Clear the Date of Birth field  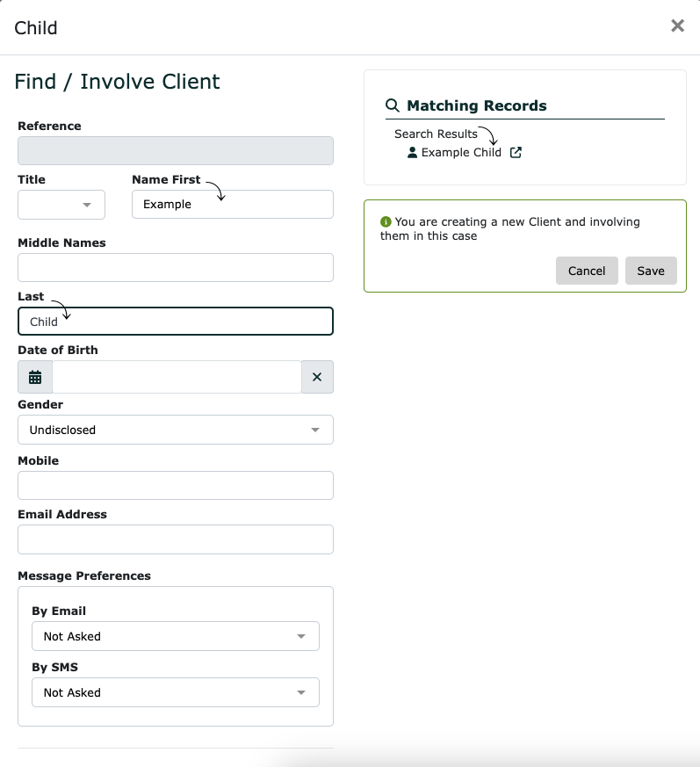[317, 377]
